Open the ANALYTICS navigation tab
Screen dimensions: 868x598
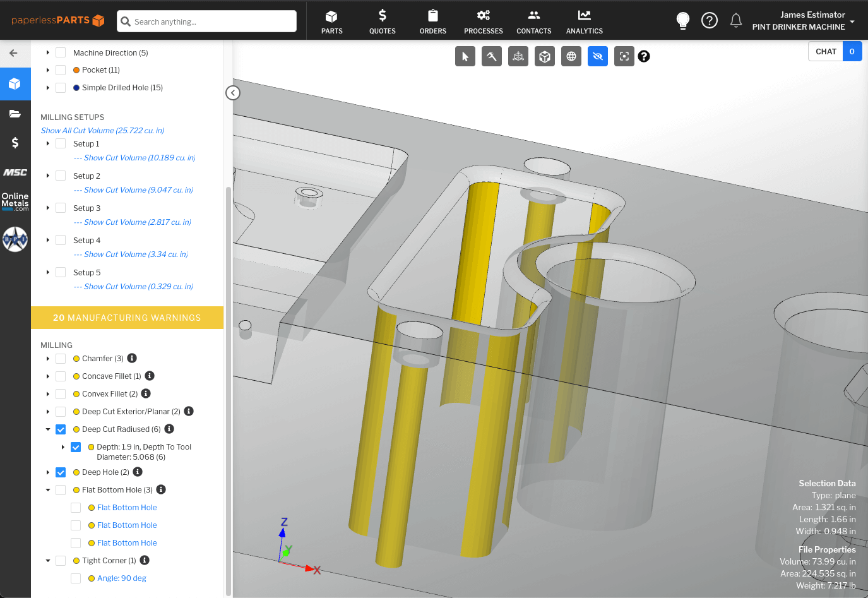point(585,21)
